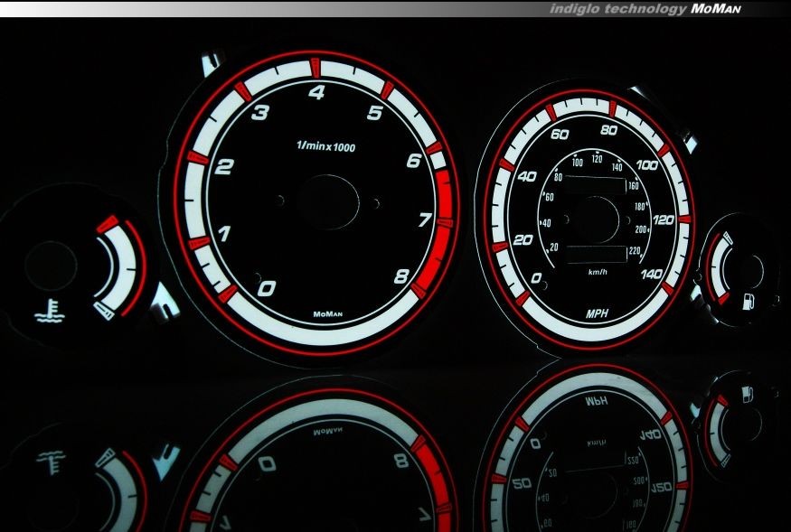Screen dimensions: 791x532
Task: Click the 80 mark on the MPH scale
Action: pyautogui.click(x=608, y=130)
